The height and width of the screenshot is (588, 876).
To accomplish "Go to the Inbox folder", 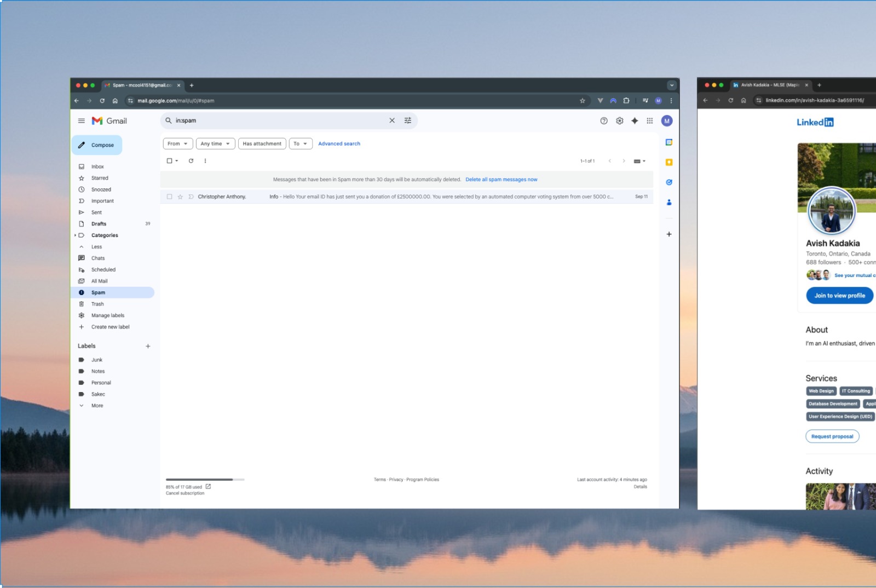I will coord(97,166).
